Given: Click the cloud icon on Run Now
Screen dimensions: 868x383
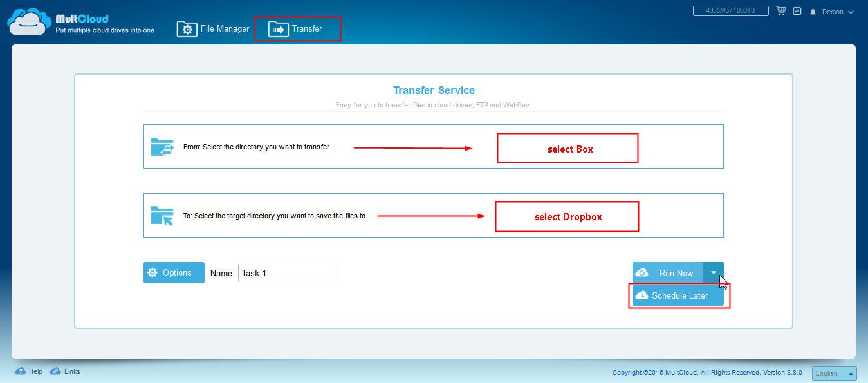Looking at the screenshot, I should click(642, 273).
